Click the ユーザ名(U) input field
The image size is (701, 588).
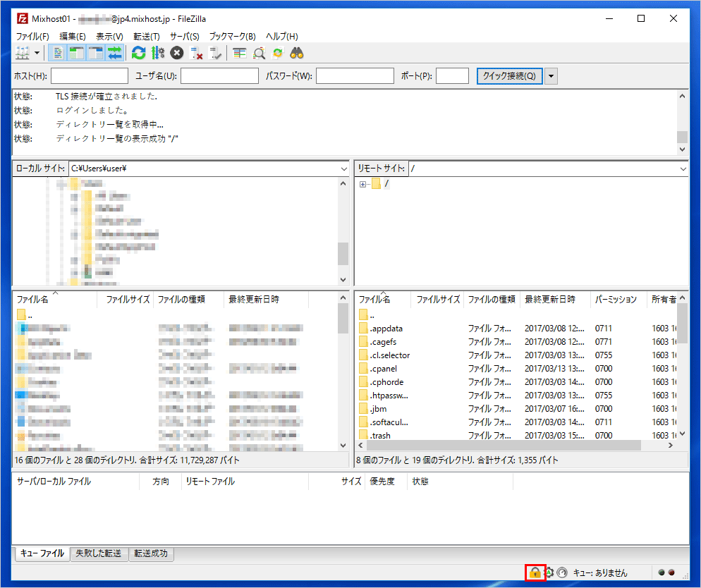tap(219, 76)
